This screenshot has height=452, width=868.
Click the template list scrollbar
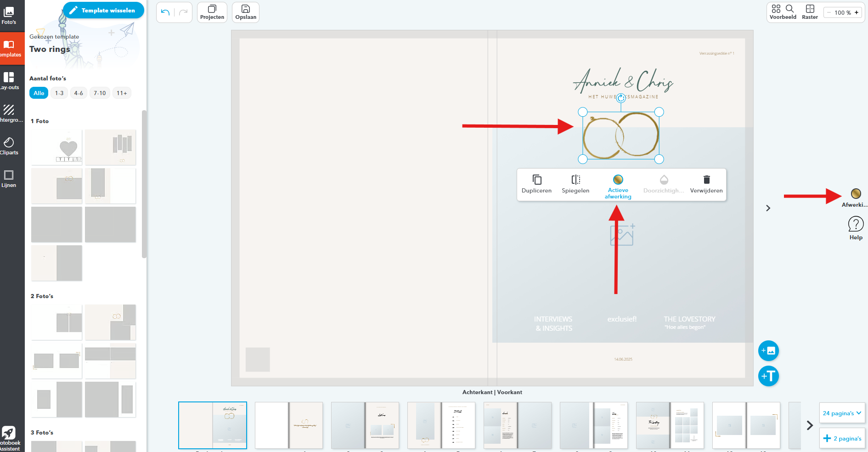click(x=144, y=184)
